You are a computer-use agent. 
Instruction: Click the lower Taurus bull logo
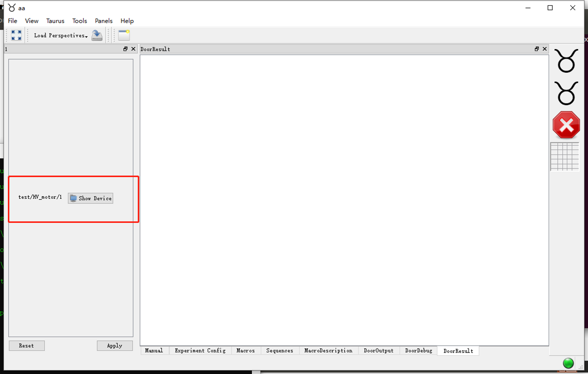[566, 94]
